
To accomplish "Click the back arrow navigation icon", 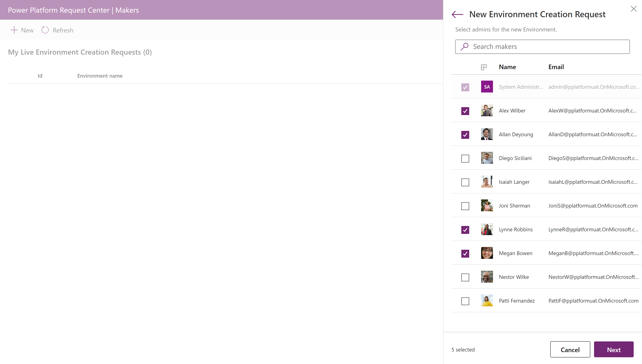I will pos(458,14).
